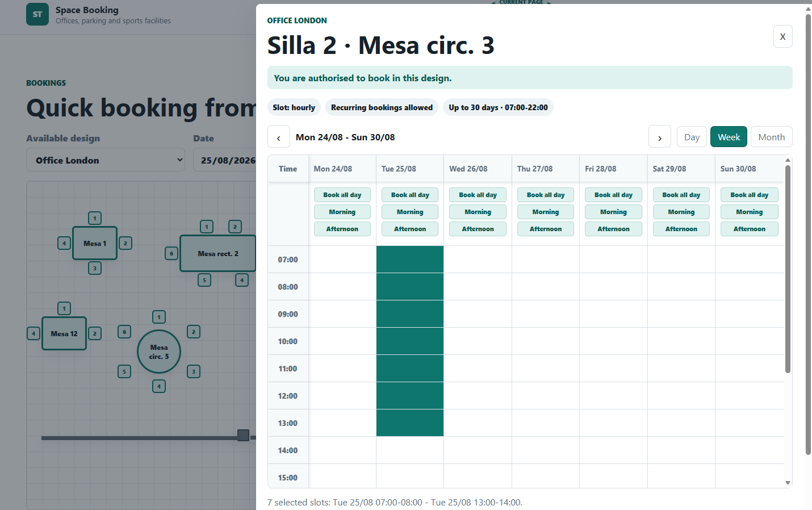Book Morning for Fri 28/08
Image resolution: width=812 pixels, height=510 pixels.
(613, 212)
